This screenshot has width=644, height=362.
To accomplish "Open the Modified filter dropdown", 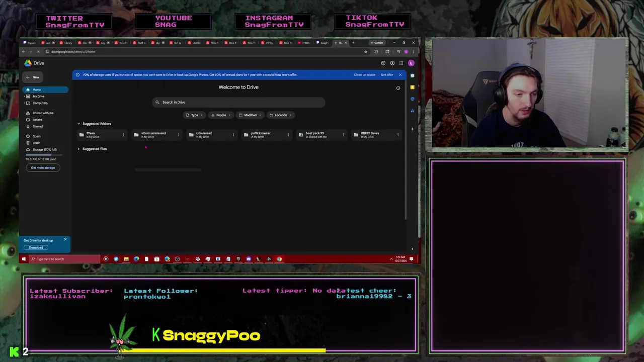I will (250, 115).
